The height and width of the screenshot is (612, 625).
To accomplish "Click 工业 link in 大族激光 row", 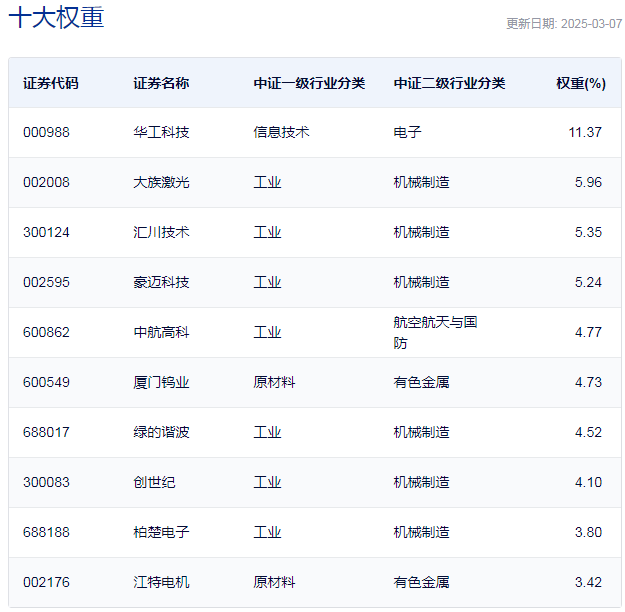I will pyautogui.click(x=267, y=182).
